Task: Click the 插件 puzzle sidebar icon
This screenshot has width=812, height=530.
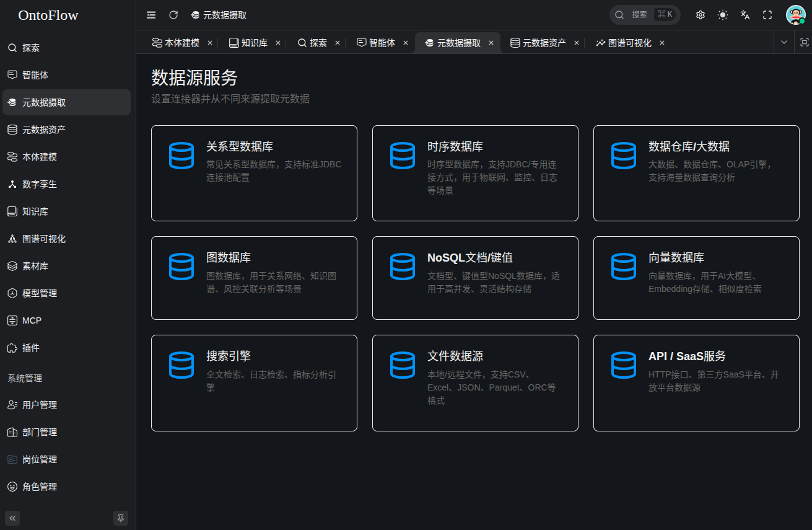Action: pos(12,348)
